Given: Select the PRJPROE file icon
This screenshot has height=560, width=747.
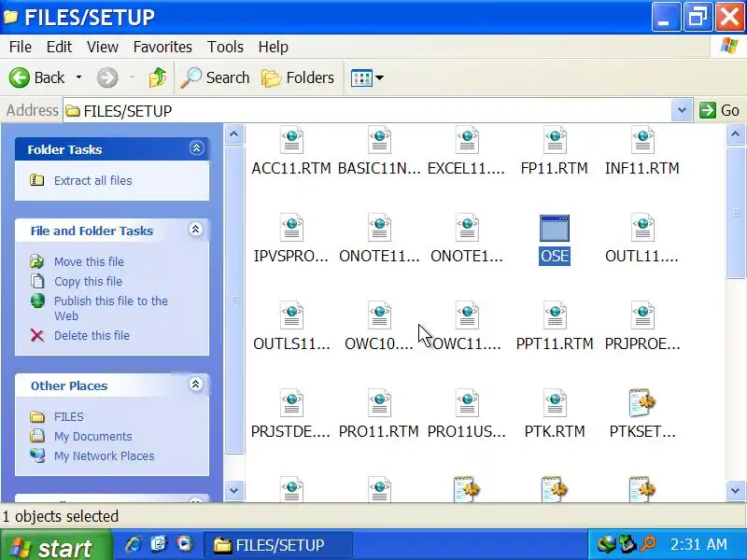Looking at the screenshot, I should click(642, 315).
